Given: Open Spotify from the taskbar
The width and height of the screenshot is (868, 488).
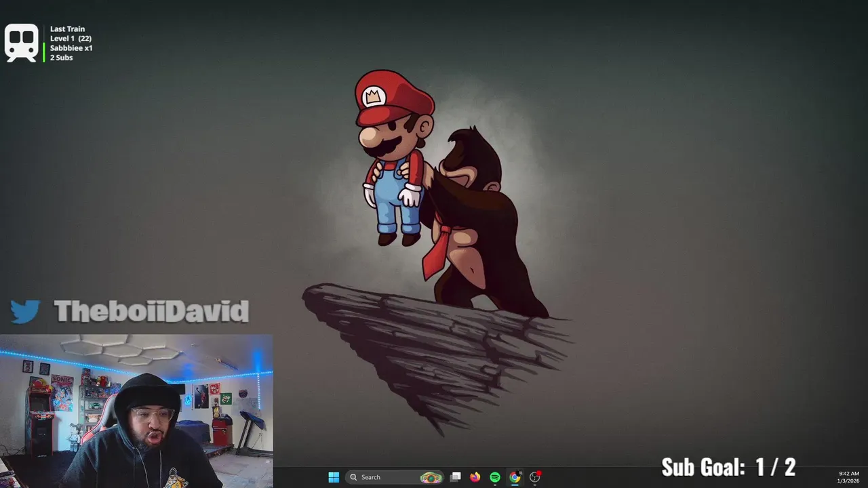Looking at the screenshot, I should pyautogui.click(x=495, y=477).
